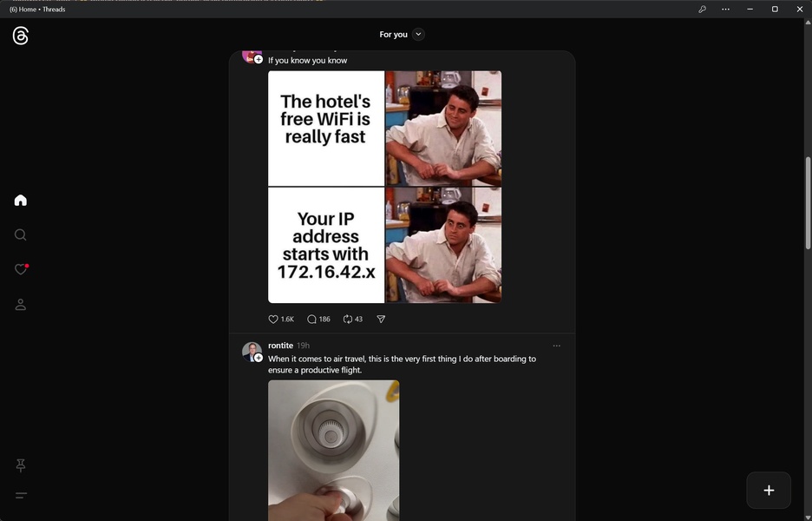Viewport: 812px width, 521px height.
Task: Click the key icon in title bar
Action: 702,10
